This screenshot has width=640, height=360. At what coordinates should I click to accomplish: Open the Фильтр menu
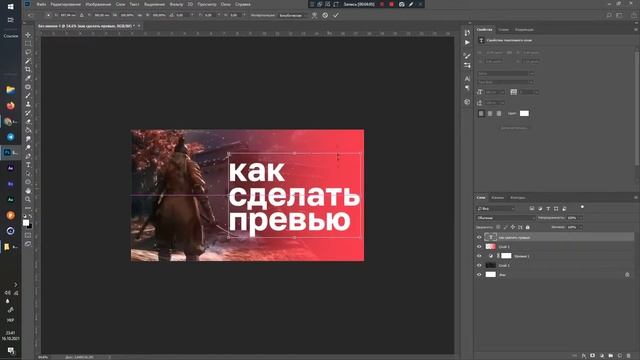pos(176,4)
